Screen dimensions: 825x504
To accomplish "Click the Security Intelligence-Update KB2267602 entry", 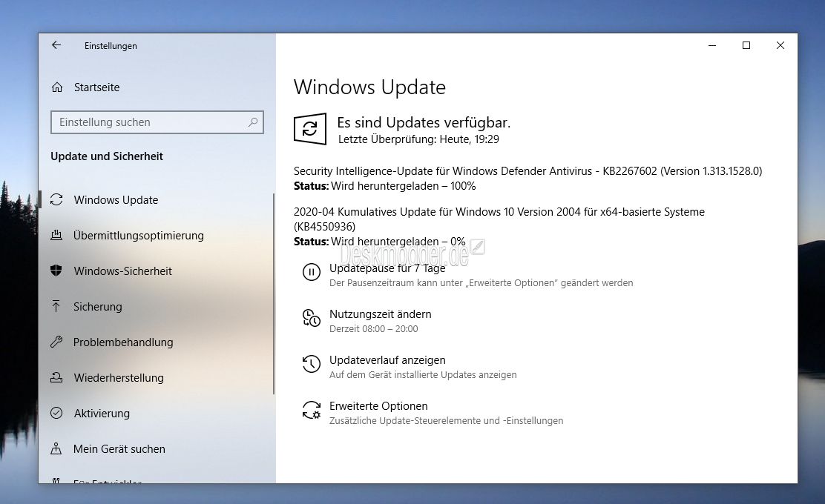I will (527, 170).
